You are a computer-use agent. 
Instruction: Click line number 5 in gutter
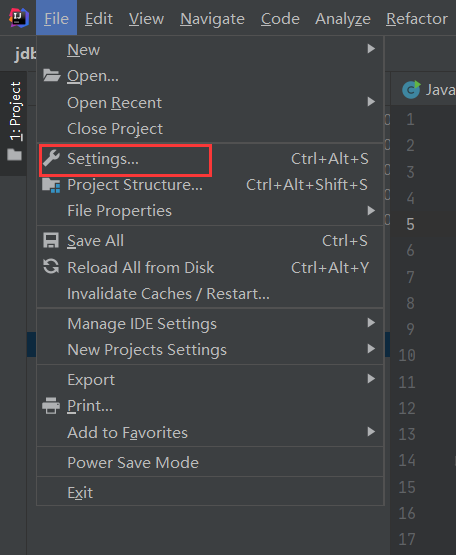[x=410, y=224]
